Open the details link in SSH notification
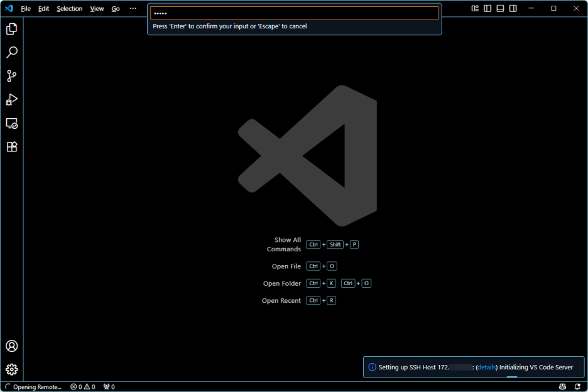 (486, 367)
